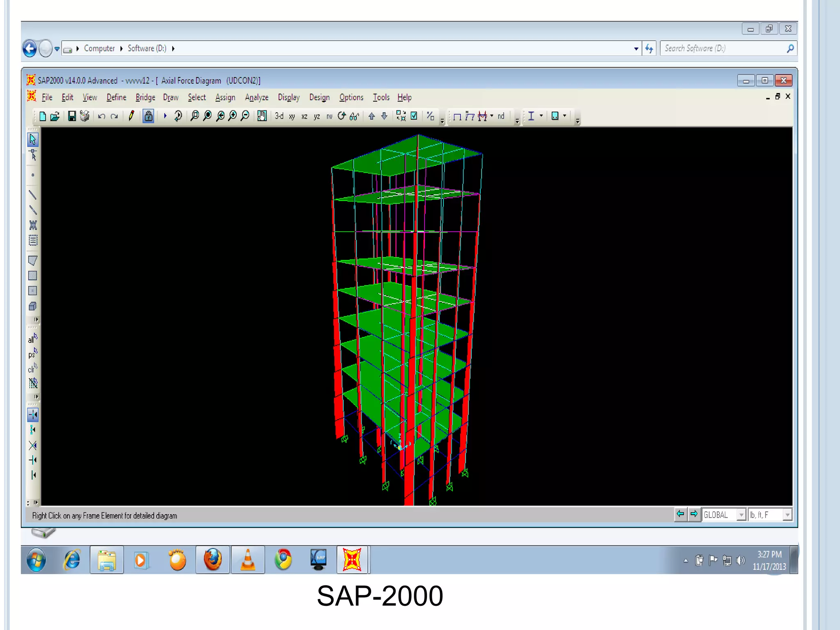Open Firefox from the taskbar
Viewport: 840px width, 630px height.
[212, 559]
